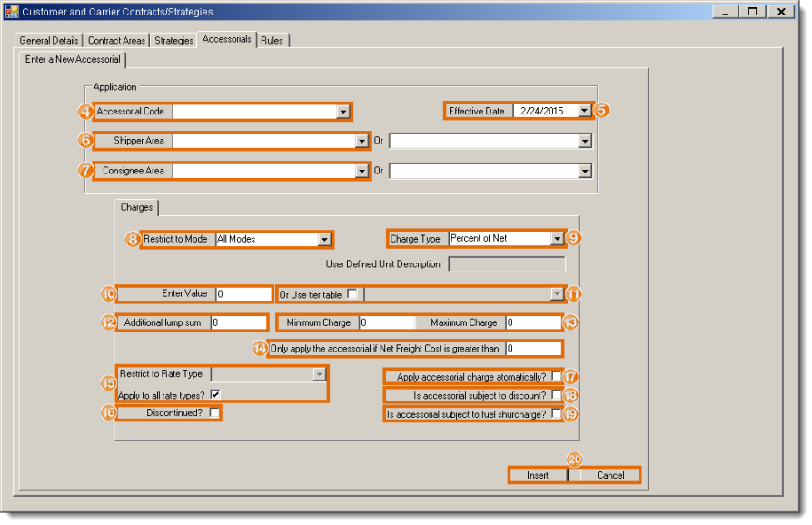Select the Charges tab
The image size is (812, 525).
tap(137, 208)
